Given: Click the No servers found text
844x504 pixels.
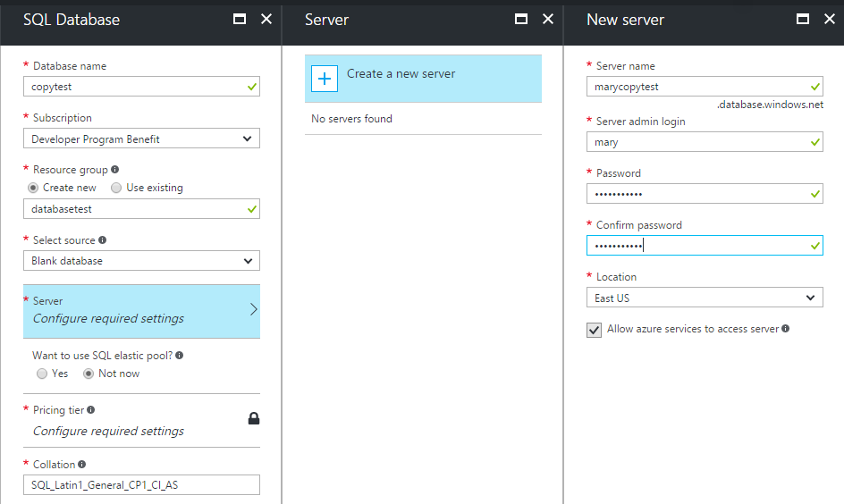Looking at the screenshot, I should tap(351, 118).
